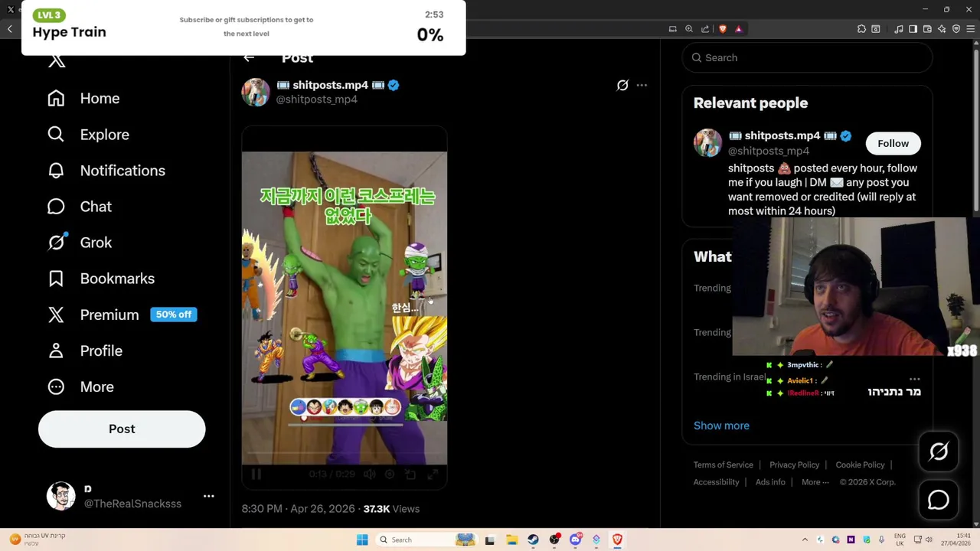Open video settings gear
This screenshot has width=980, height=551.
(390, 474)
